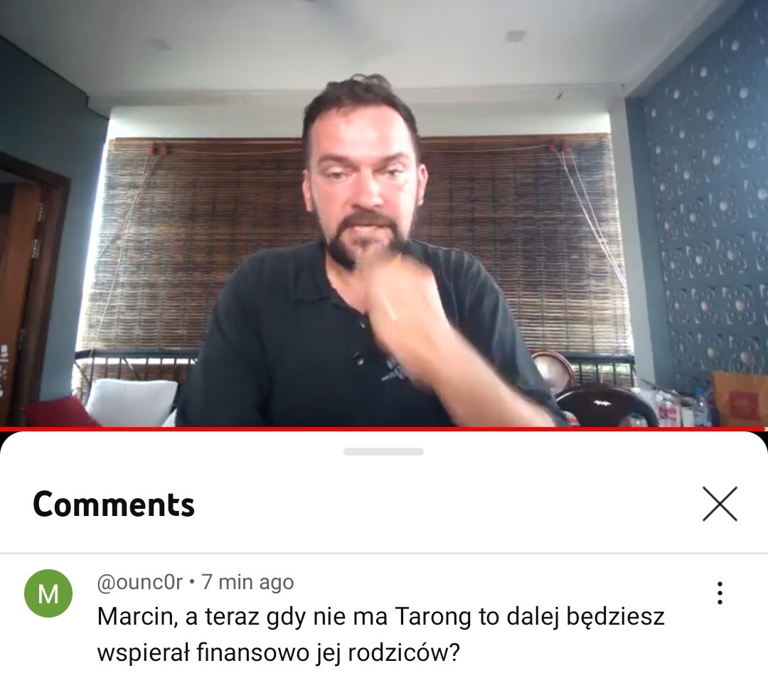Open the @ounc0r channel username link
The image size is (768, 700).
[139, 582]
